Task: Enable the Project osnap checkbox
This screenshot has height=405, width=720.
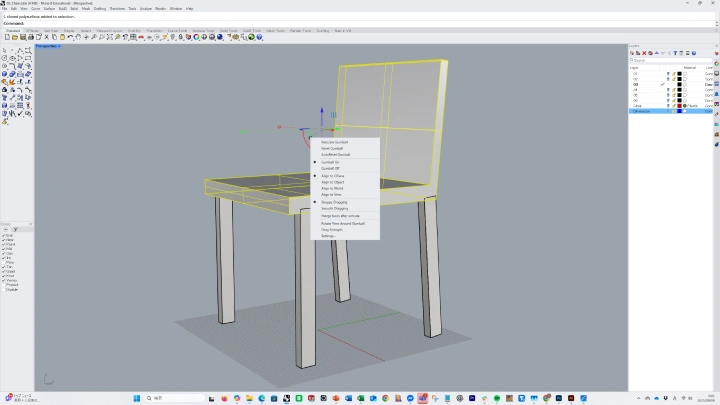Action: (x=4, y=285)
